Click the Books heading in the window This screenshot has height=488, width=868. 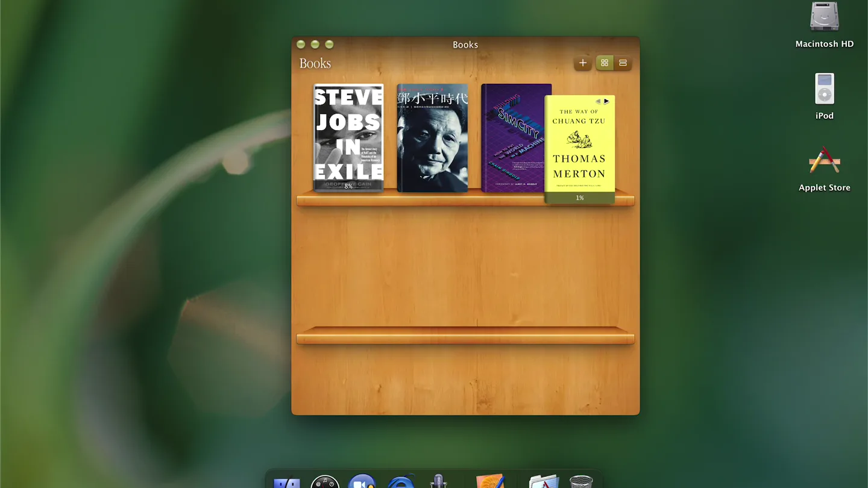pos(315,63)
